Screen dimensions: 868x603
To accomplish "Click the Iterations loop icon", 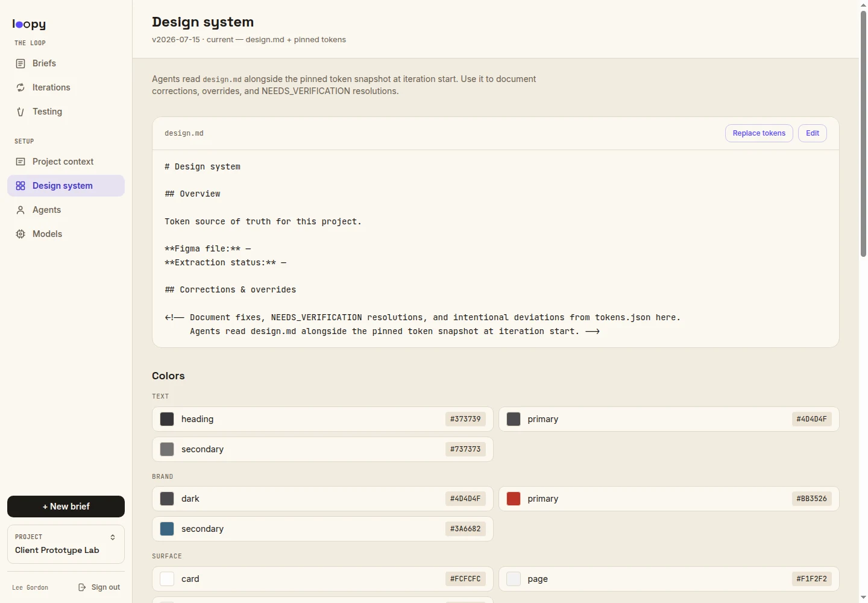I will (20, 87).
